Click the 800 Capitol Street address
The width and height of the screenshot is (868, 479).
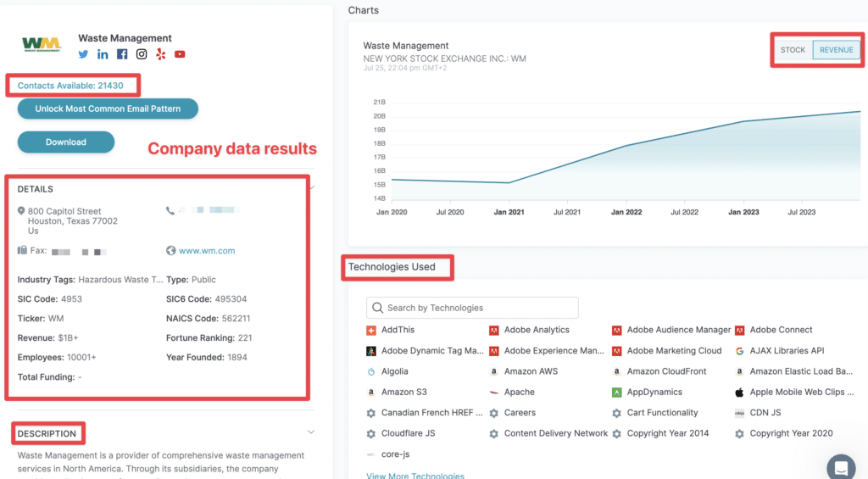click(x=64, y=211)
